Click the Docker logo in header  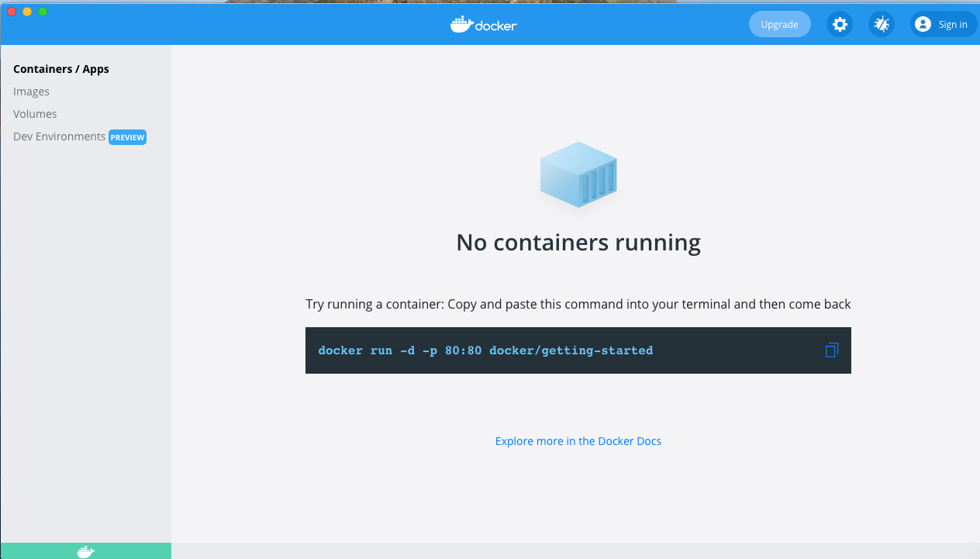point(484,25)
